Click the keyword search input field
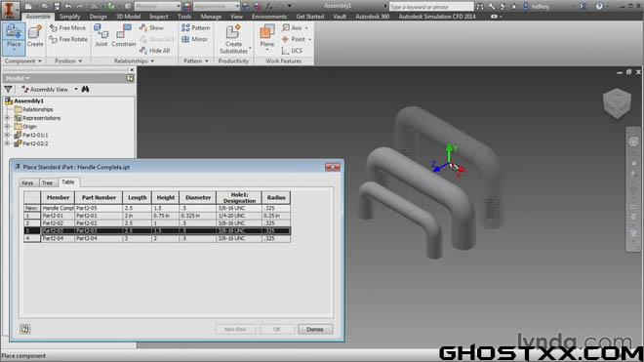This screenshot has width=644, height=362. tap(431, 7)
